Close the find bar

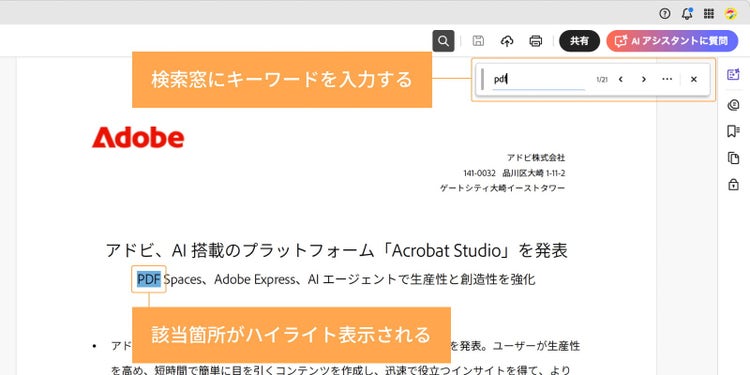pyautogui.click(x=694, y=79)
